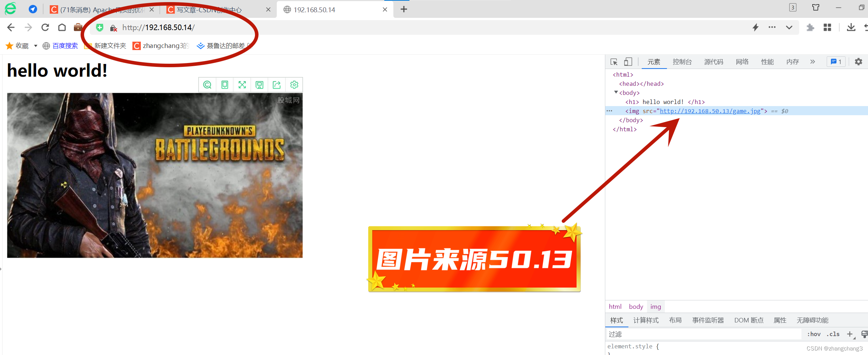Screen dimensions: 868x355
Task: Expand the address bar dropdown chevron
Action: 789,27
